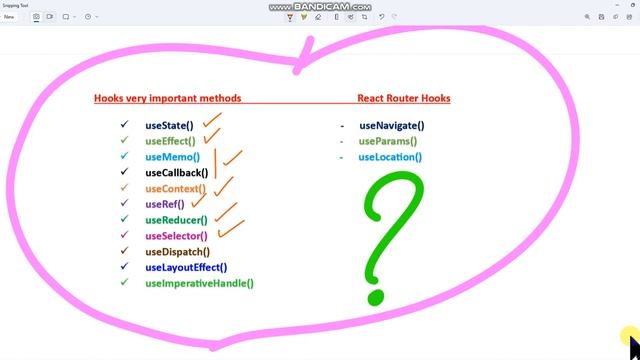This screenshot has height=360, width=640.
Task: Click the useContext() text
Action: point(176,189)
